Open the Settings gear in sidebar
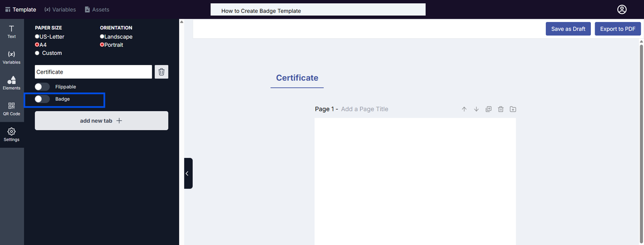Image resolution: width=644 pixels, height=245 pixels. tap(11, 135)
